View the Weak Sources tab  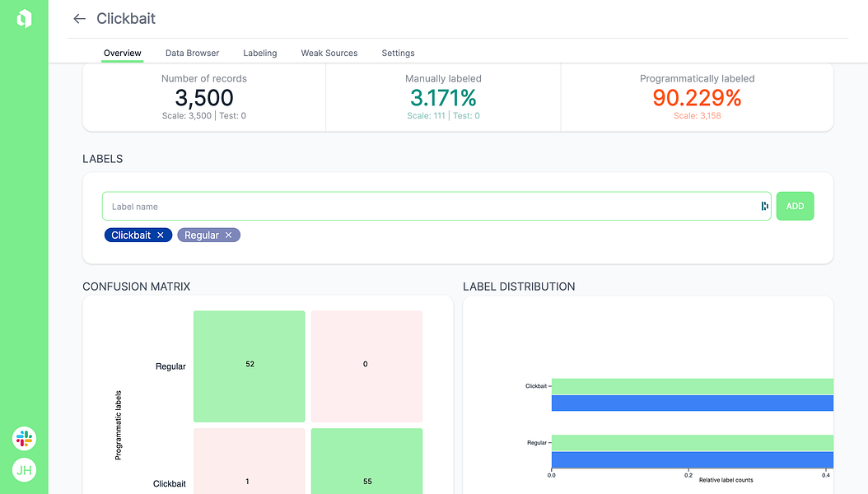(329, 53)
